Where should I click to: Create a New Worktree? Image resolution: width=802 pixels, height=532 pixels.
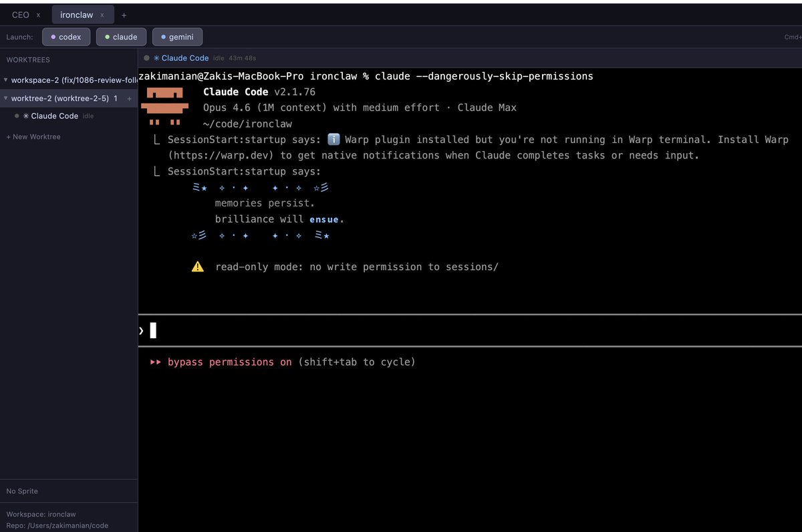(33, 136)
